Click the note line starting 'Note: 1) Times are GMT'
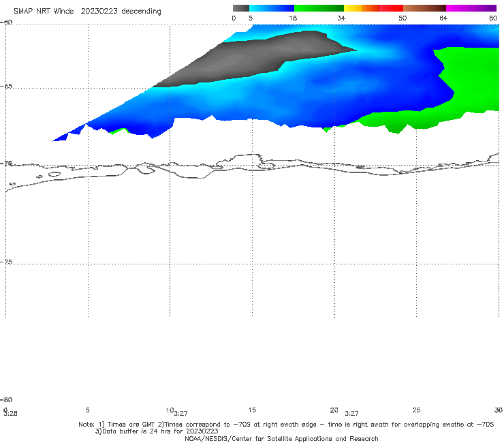 (286, 425)
